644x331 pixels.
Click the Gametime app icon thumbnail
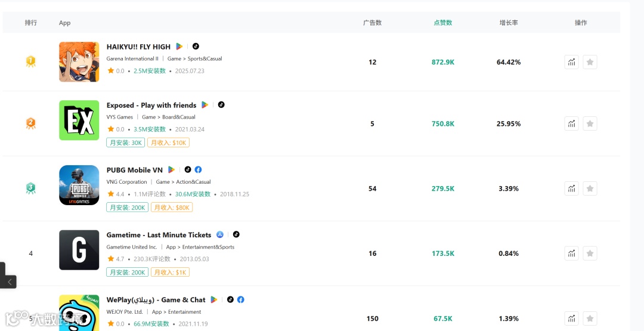click(x=79, y=250)
